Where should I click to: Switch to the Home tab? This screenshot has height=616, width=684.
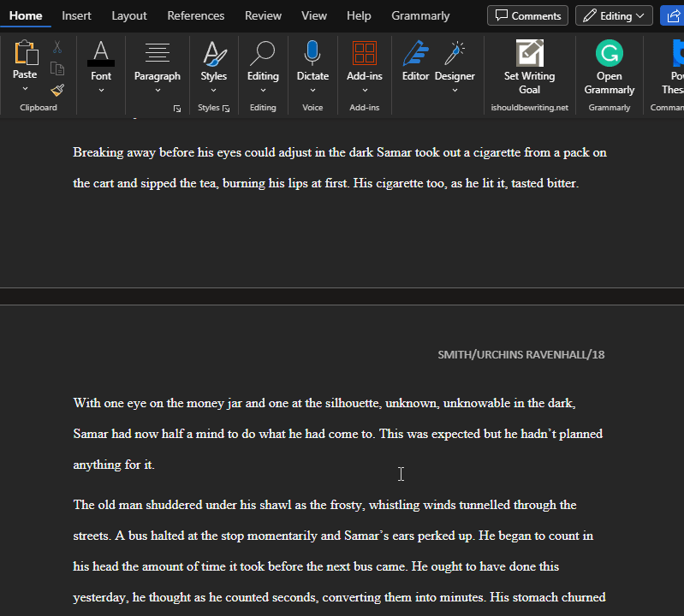point(26,15)
